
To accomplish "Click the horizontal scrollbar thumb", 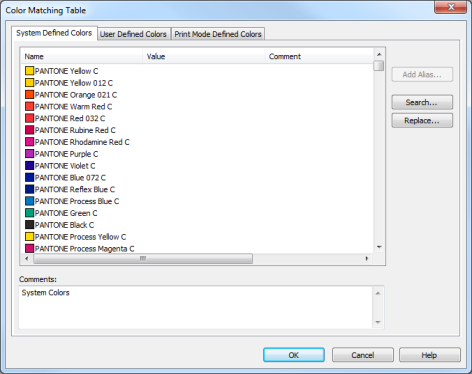I will [143, 258].
